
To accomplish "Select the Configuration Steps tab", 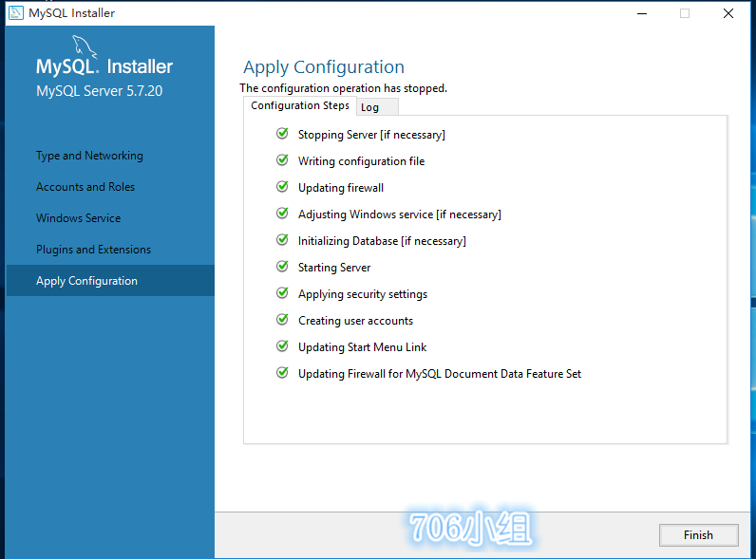I will pos(300,105).
